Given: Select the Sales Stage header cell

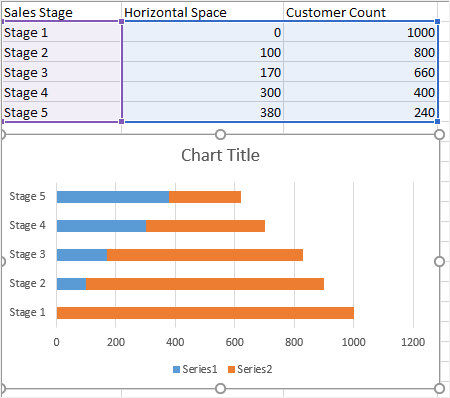Looking at the screenshot, I should [x=62, y=12].
